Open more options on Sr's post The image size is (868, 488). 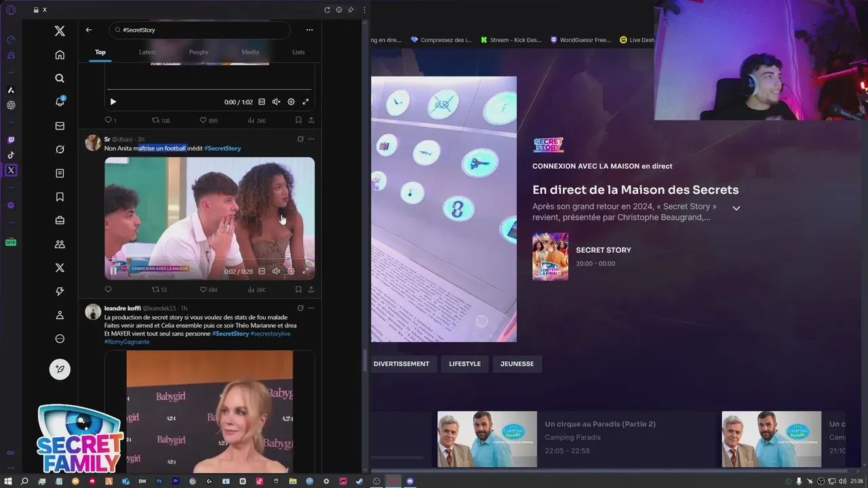(x=311, y=139)
